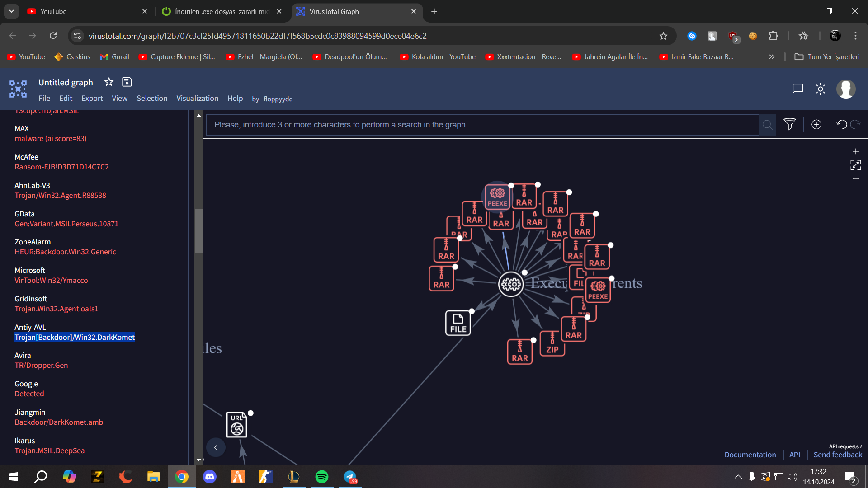Open Spotify from the taskbar

point(322,477)
